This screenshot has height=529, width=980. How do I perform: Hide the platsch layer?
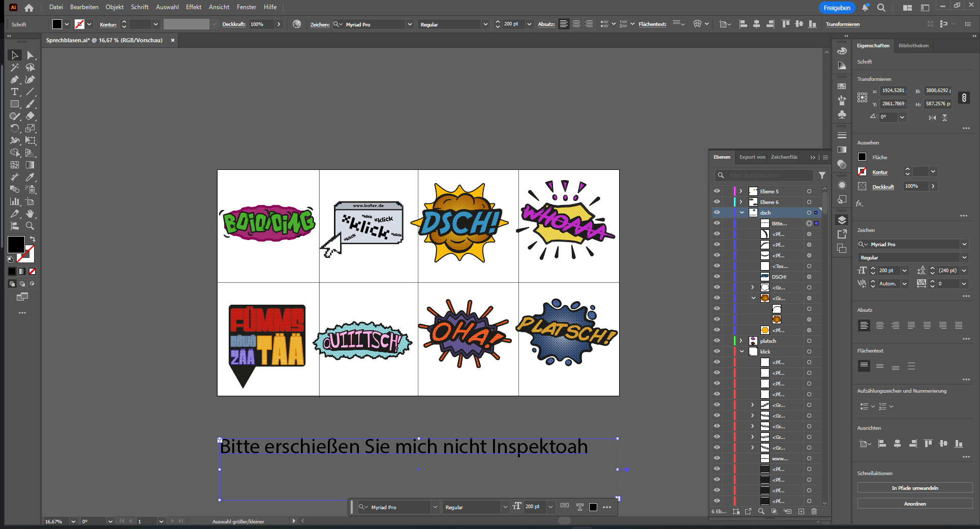(x=717, y=341)
